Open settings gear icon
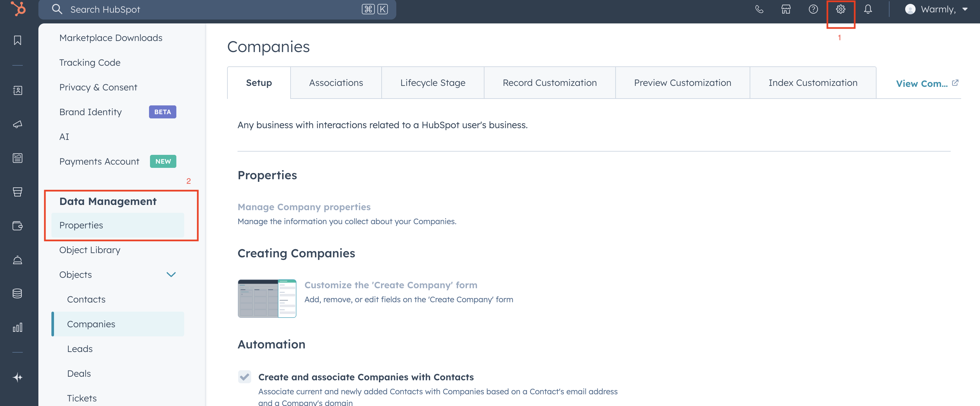980x406 pixels. tap(840, 9)
